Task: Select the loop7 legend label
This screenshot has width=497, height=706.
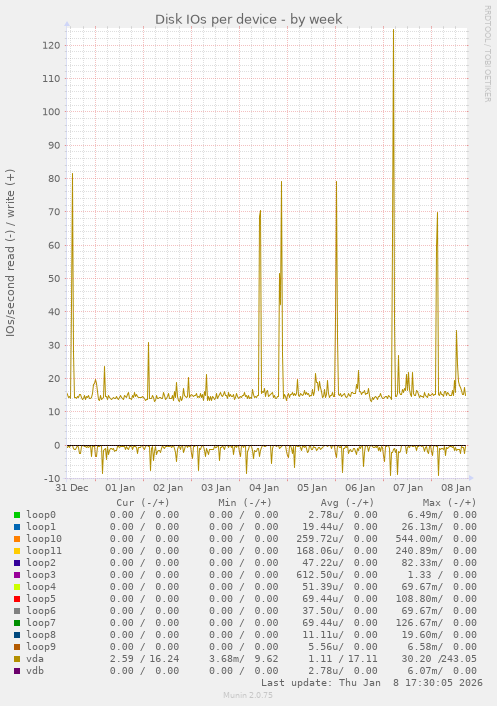Action: click(41, 623)
